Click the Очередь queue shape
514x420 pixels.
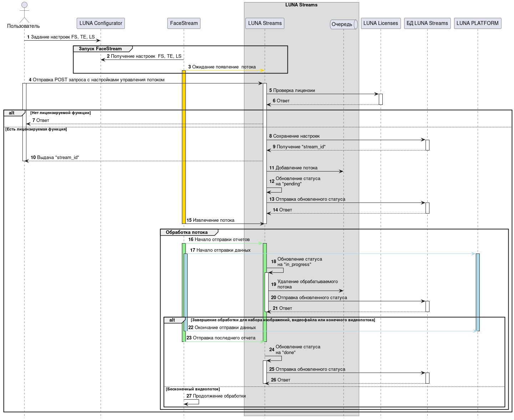(343, 24)
